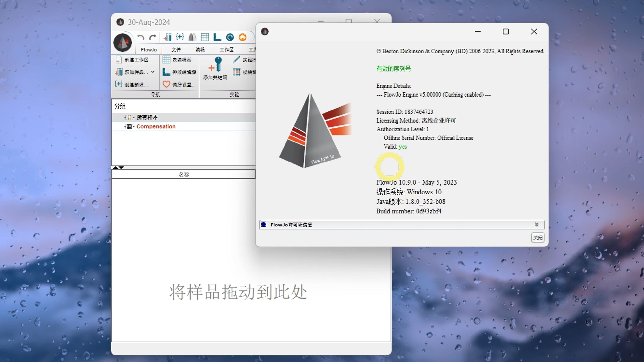Click the redo arrow in quick toolbar

point(153,38)
